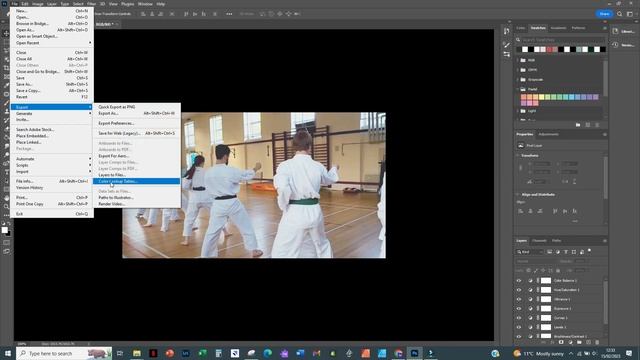Viewport: 640px width, 360px height.
Task: Hide the Curves 1 layer
Action: tap(519, 318)
